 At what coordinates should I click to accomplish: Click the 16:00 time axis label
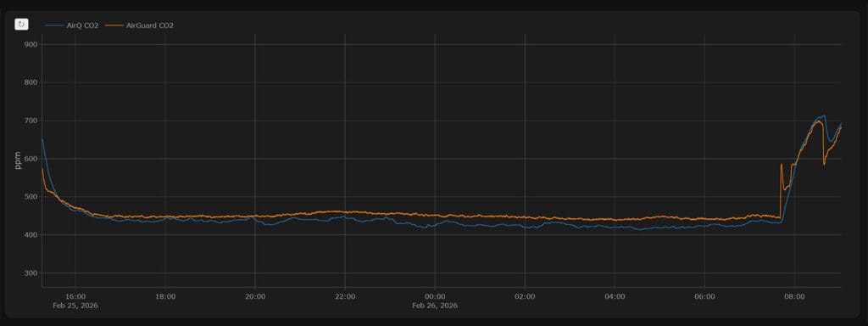pyautogui.click(x=75, y=296)
